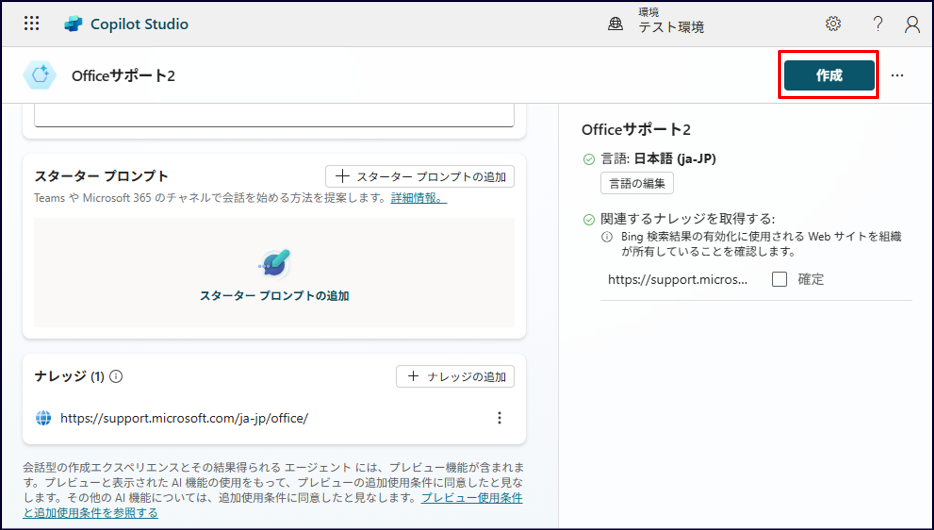Click the green check icon beside 言語
Viewport: 934px width, 530px height.
(589, 159)
